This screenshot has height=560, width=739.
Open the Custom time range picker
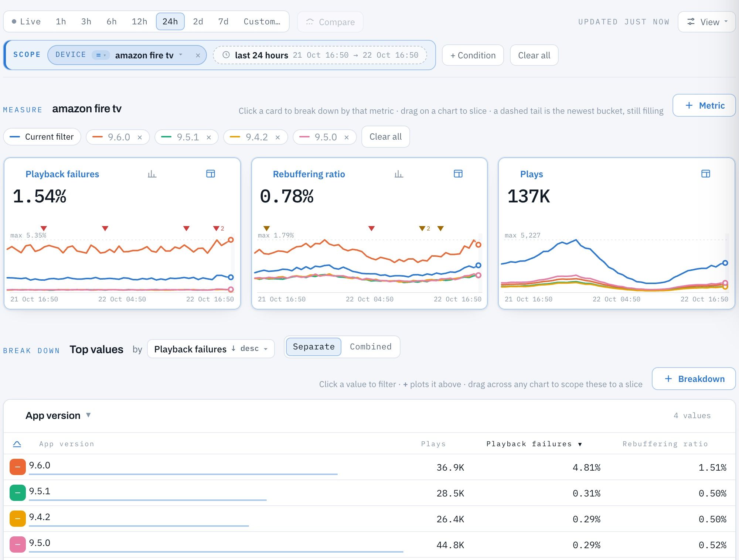tap(262, 22)
